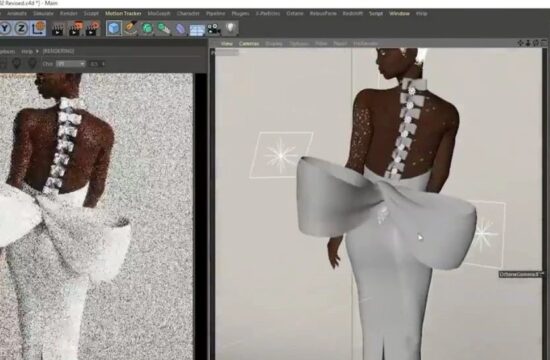
Task: Click second pin picker icon in Live Viewer
Action: (x=32, y=64)
